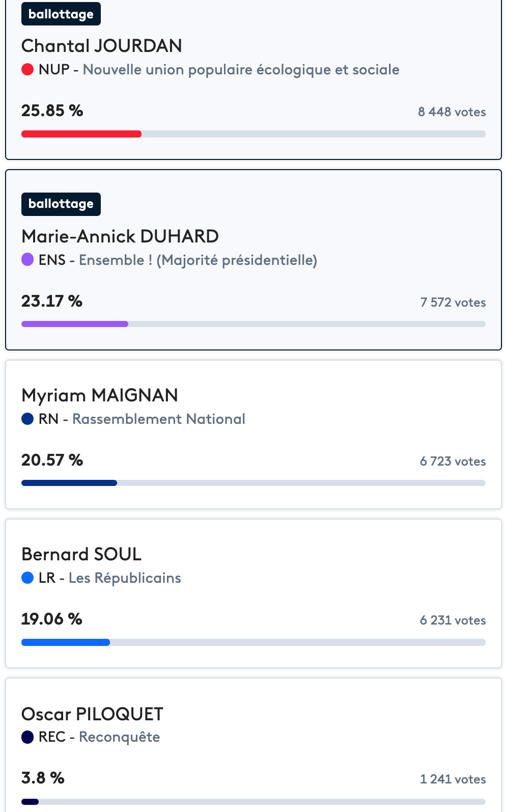Select candidate name Oscar PILOQUET
Screen dimensions: 505x812
[92, 714]
